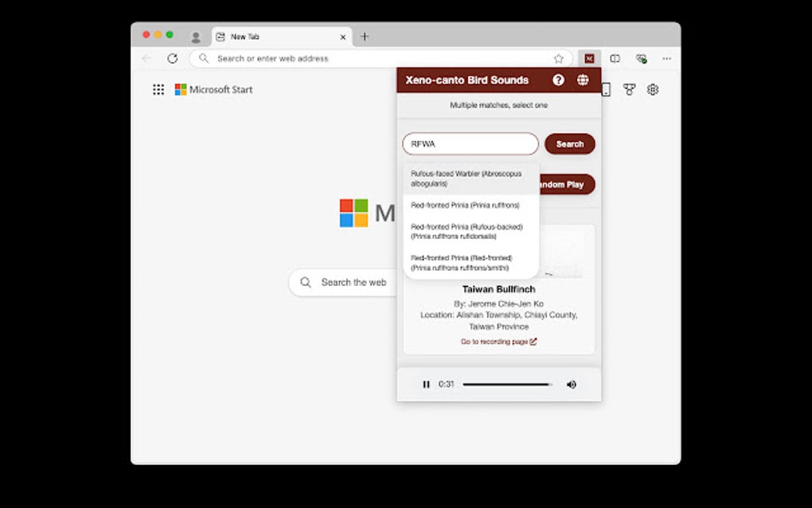Open a new tab with plus
Viewport: 812px width, 508px height.
pyautogui.click(x=365, y=37)
